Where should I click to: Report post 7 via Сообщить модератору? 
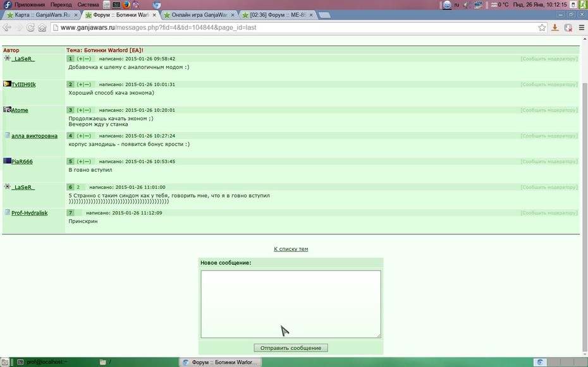[x=549, y=213]
